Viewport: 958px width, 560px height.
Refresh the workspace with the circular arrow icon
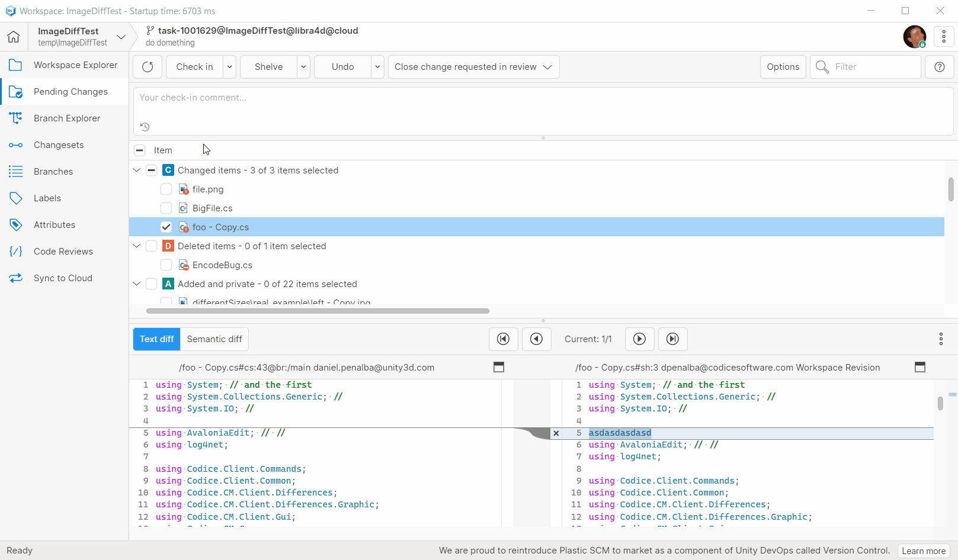[147, 66]
